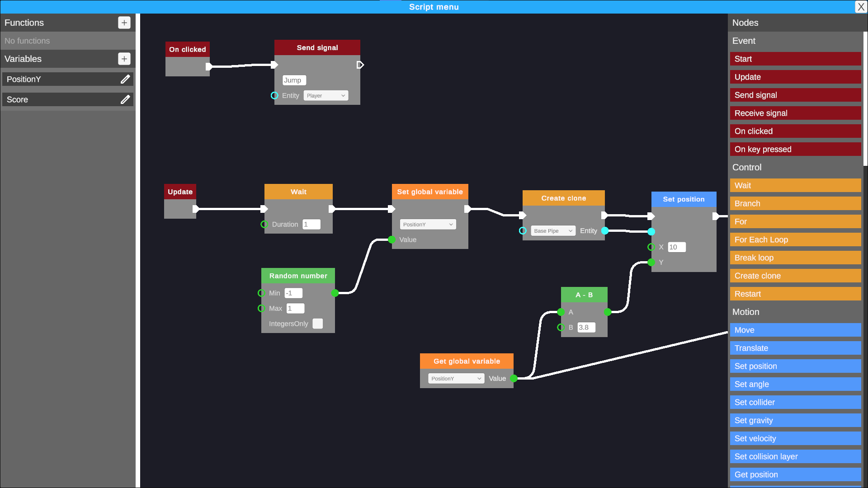868x488 pixels.
Task: Open the Base Pipe dropdown in Create clone
Action: click(553, 231)
